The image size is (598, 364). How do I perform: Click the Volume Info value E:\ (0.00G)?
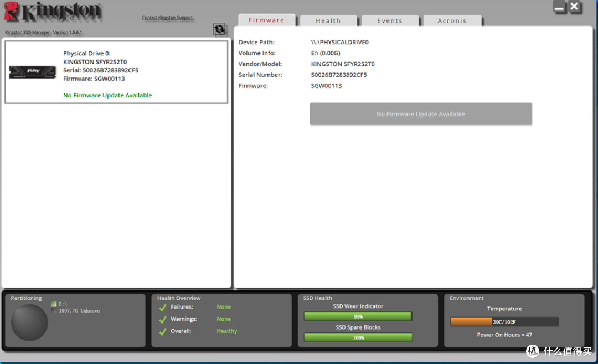pos(326,53)
